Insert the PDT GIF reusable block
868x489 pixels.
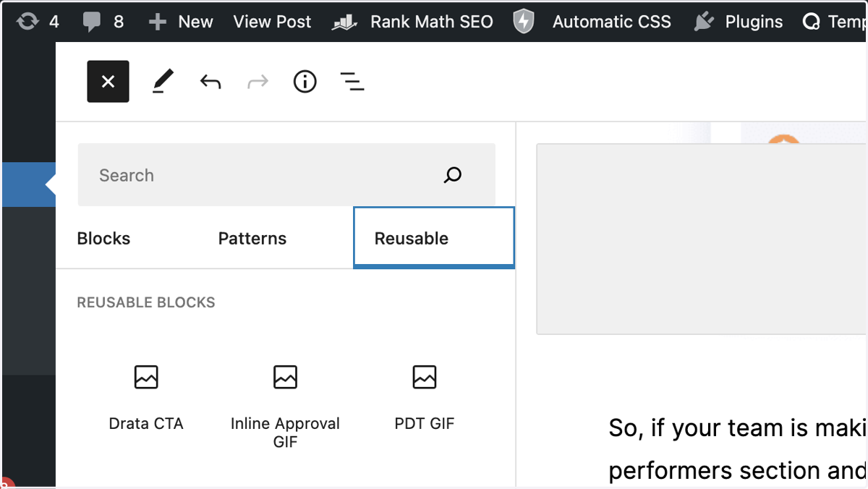(x=425, y=398)
